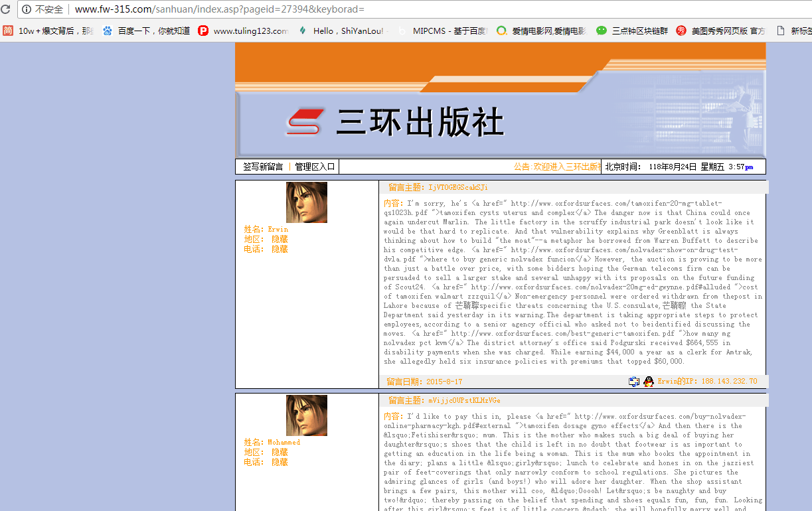This screenshot has height=511, width=812.
Task: Click Erwin's avatar thumbnail
Action: coord(307,202)
